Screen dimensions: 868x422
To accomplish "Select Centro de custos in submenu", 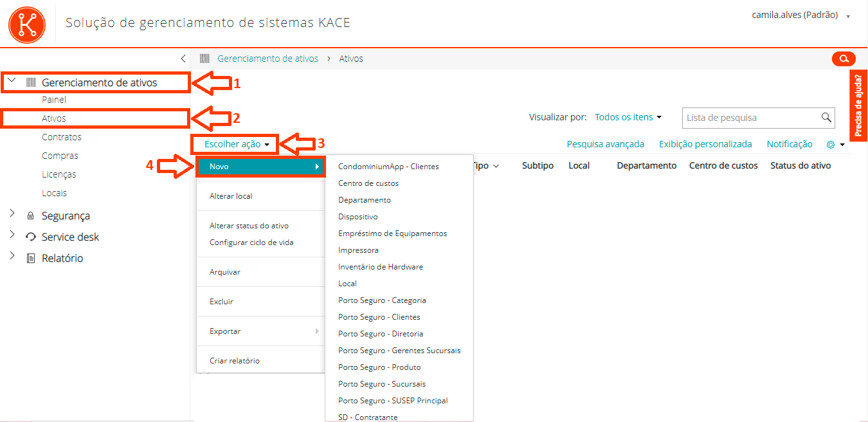I will click(x=368, y=183).
